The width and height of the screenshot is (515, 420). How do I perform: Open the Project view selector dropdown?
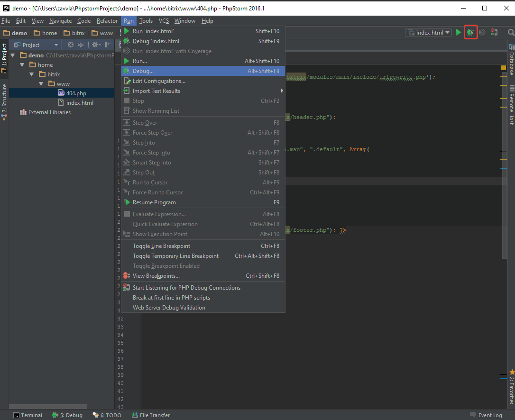tap(36, 45)
